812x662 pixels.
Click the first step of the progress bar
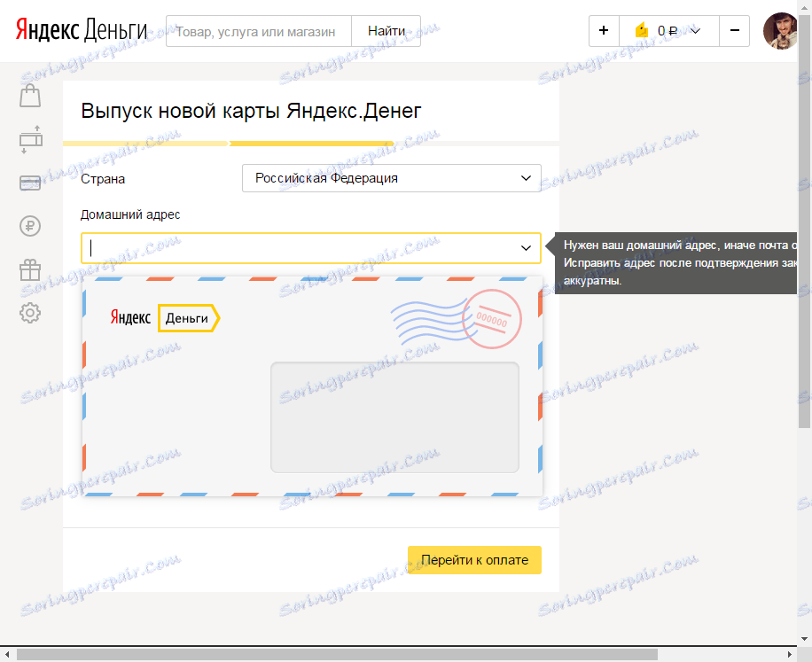[145, 144]
